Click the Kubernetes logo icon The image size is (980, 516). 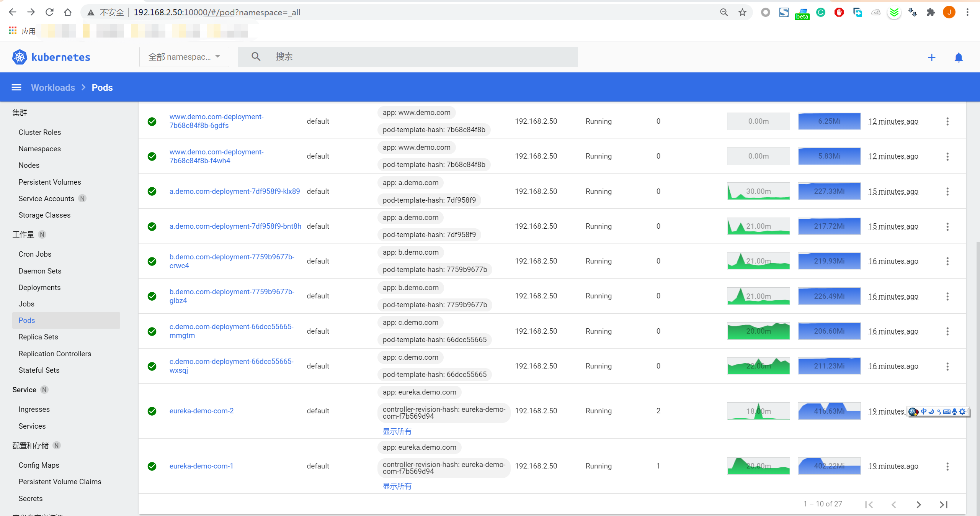[x=20, y=57]
